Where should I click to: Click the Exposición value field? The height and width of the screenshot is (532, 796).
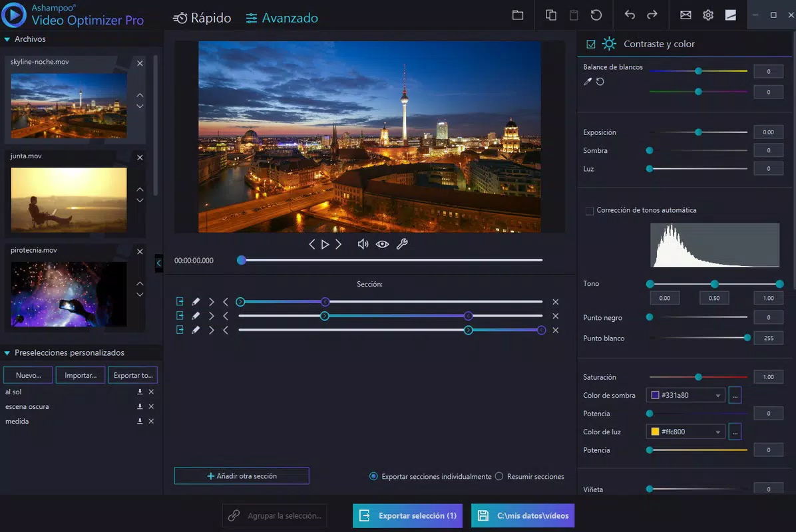[768, 132]
